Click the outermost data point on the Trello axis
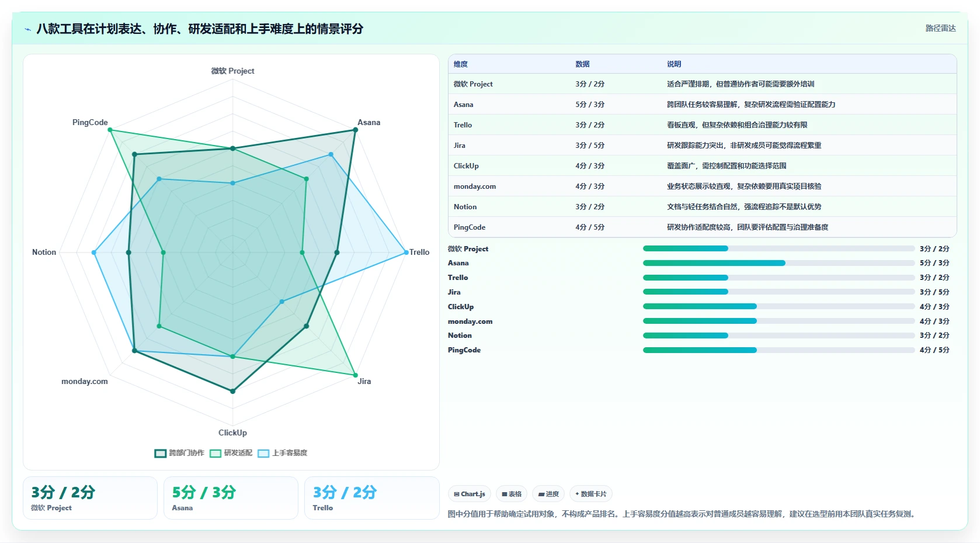 (406, 253)
